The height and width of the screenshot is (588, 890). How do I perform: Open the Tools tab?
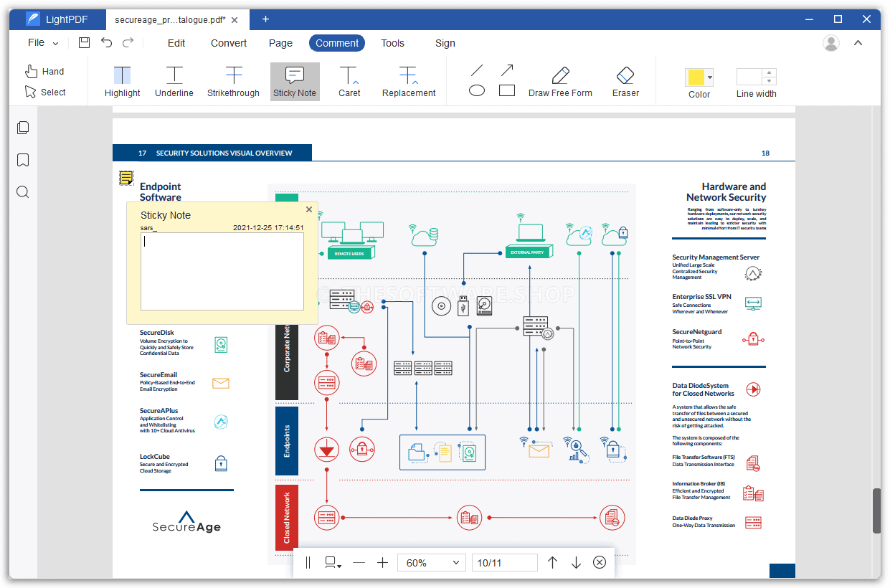[392, 43]
